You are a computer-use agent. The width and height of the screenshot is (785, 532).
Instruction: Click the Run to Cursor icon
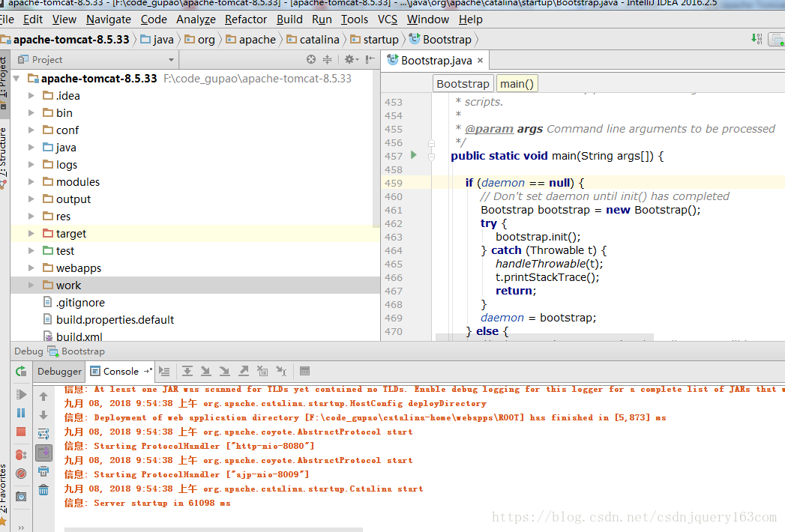click(x=281, y=372)
